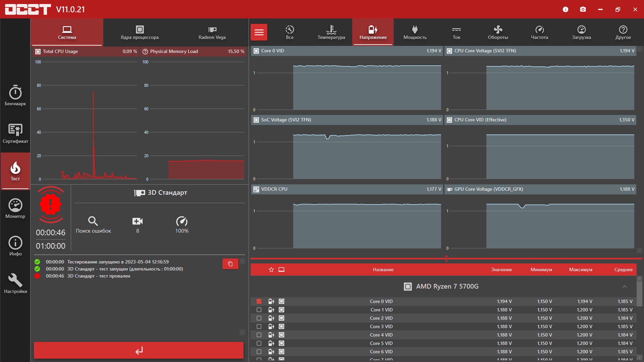Open the Бенчмарк stopwatch section
This screenshot has height=362, width=644.
tap(15, 95)
